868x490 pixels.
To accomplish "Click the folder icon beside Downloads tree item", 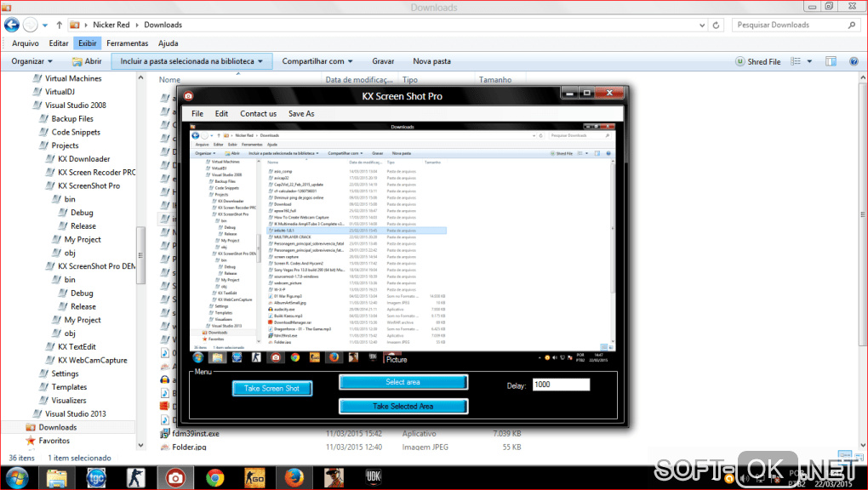I will tap(31, 427).
